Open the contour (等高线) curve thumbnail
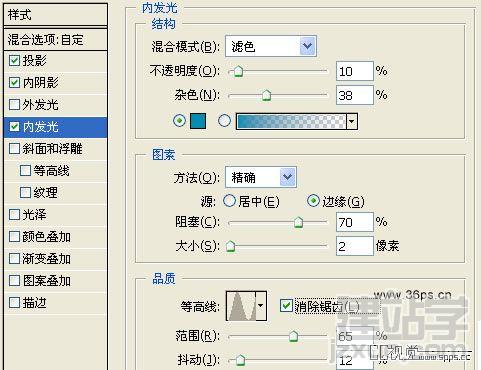 [x=241, y=306]
